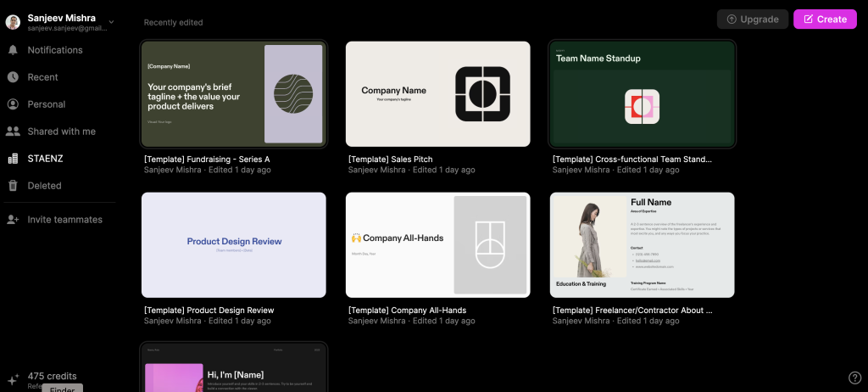The width and height of the screenshot is (868, 392).
Task: Open the Freelancer/Contractor About thumbnail
Action: [x=643, y=245]
